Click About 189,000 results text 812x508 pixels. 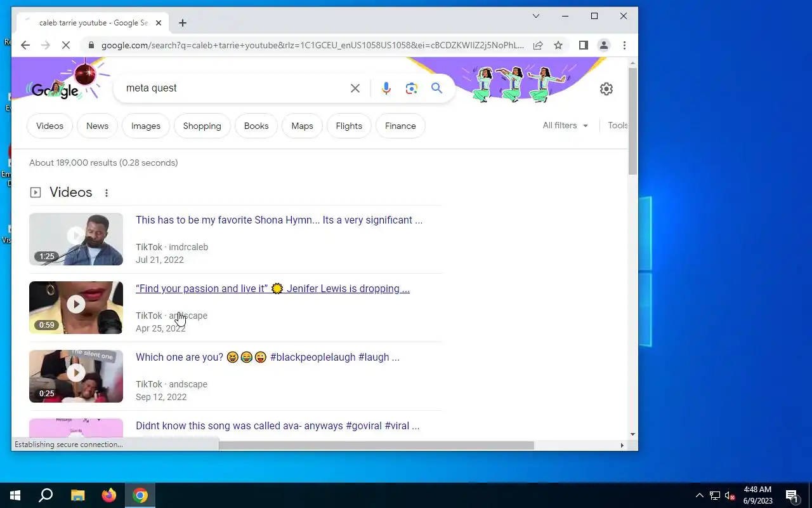103,163
